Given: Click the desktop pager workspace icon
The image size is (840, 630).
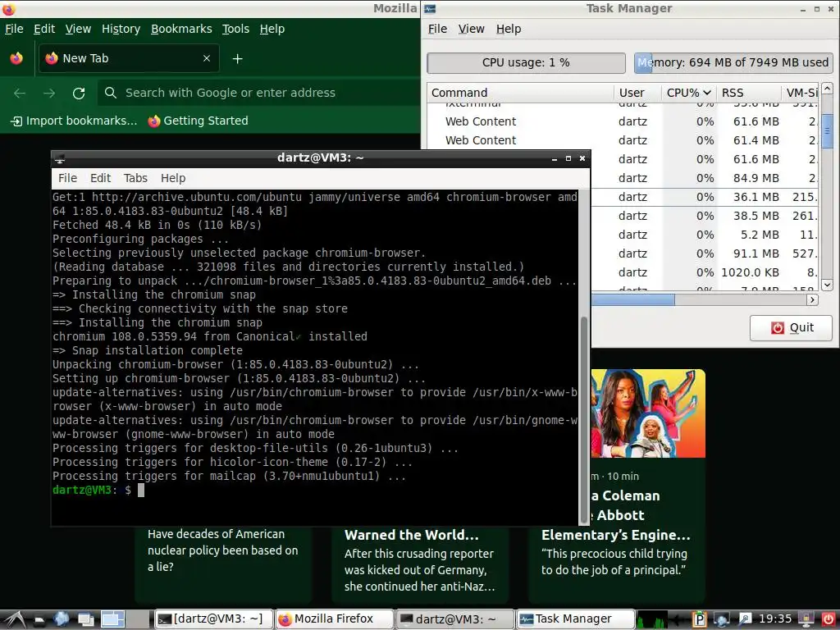Looking at the screenshot, I should [112, 619].
